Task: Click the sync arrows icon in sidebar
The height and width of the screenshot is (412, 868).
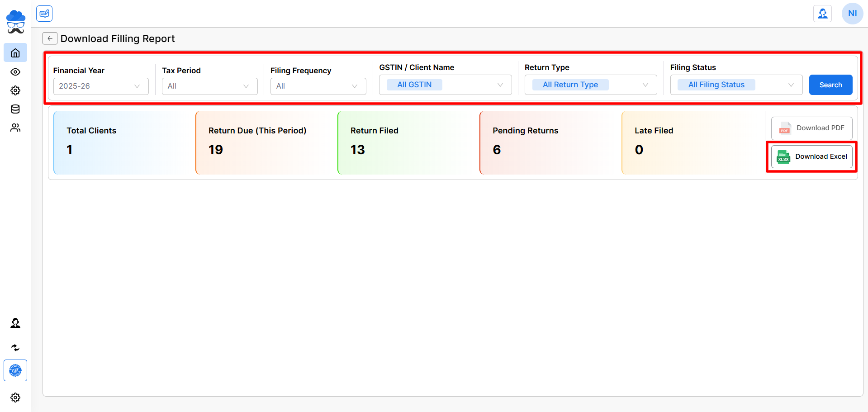Action: coord(15,347)
